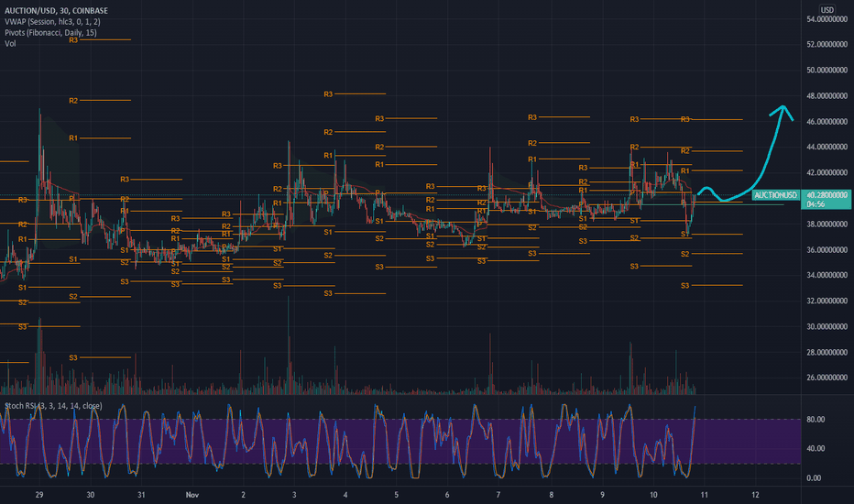Click the 29 date label on time axis
The height and width of the screenshot is (504, 854).
tap(39, 495)
